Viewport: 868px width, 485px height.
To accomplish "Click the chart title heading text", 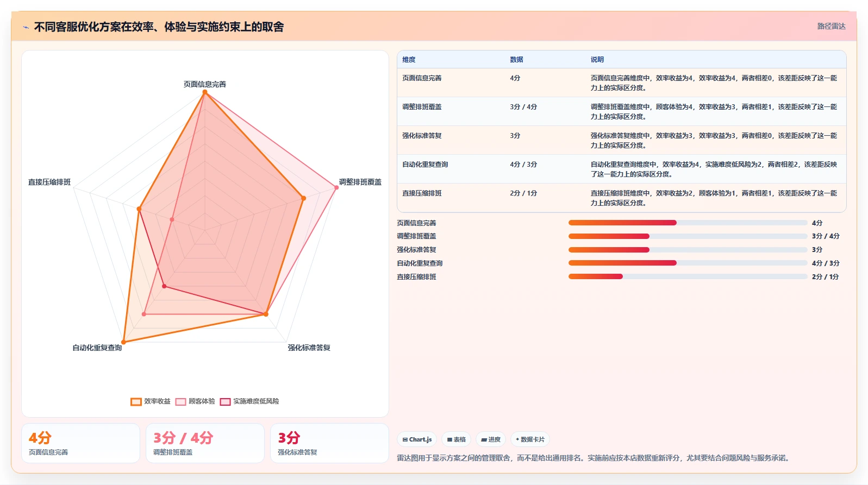I will (x=159, y=27).
